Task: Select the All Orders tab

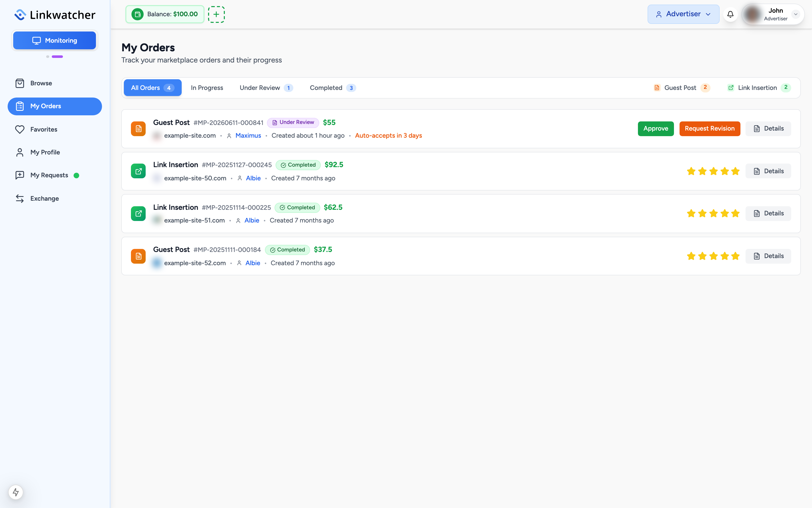Action: pyautogui.click(x=152, y=88)
